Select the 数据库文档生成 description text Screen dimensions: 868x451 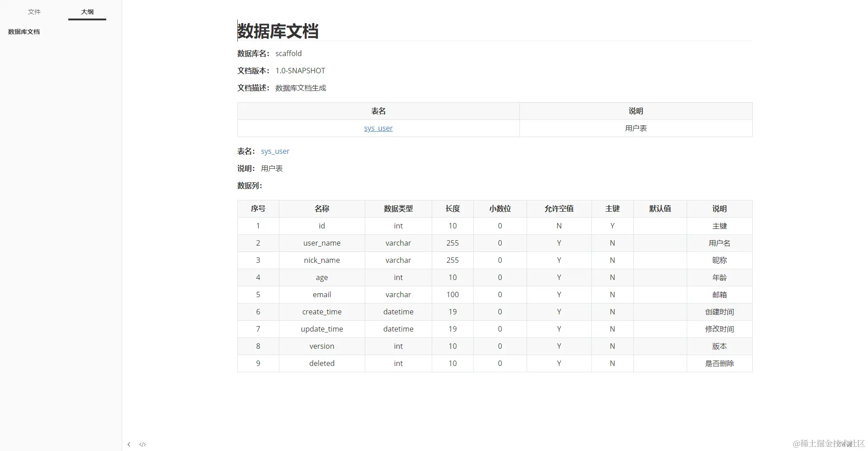coord(301,88)
